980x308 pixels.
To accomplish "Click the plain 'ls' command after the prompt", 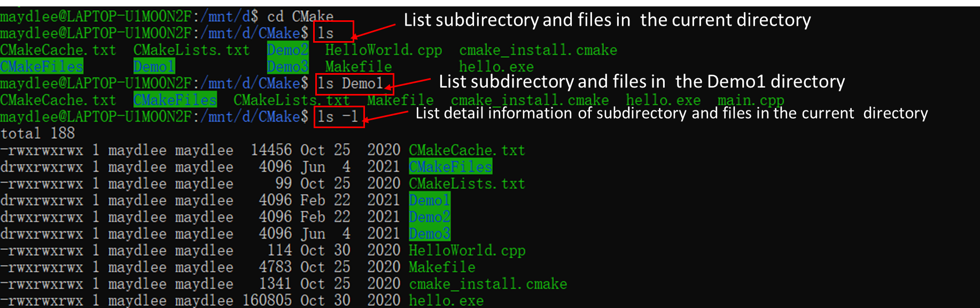I will coord(325,33).
